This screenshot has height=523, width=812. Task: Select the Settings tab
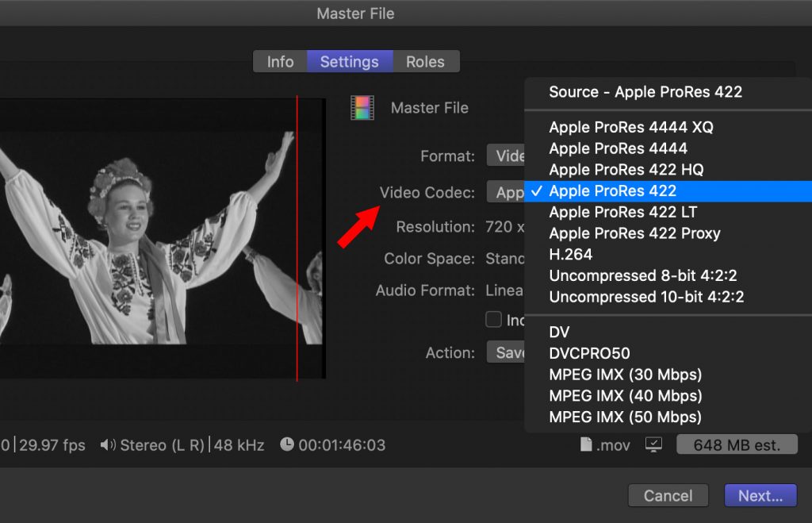click(350, 61)
